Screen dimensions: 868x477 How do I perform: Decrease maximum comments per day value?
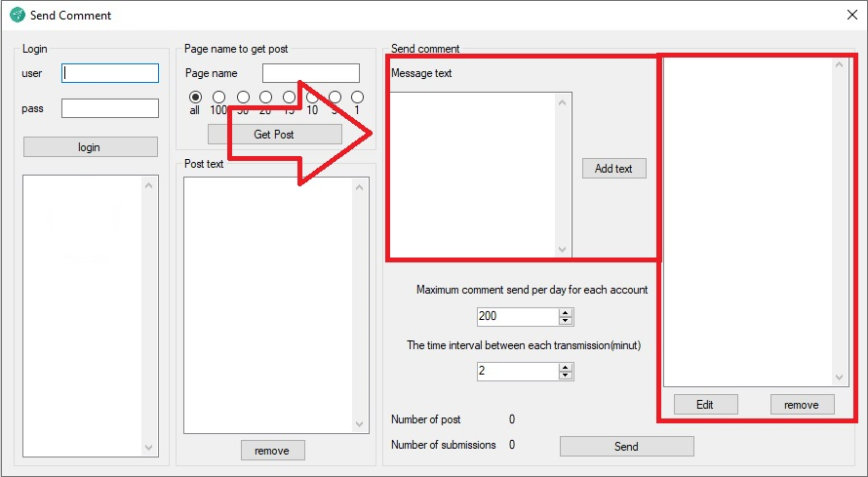566,321
